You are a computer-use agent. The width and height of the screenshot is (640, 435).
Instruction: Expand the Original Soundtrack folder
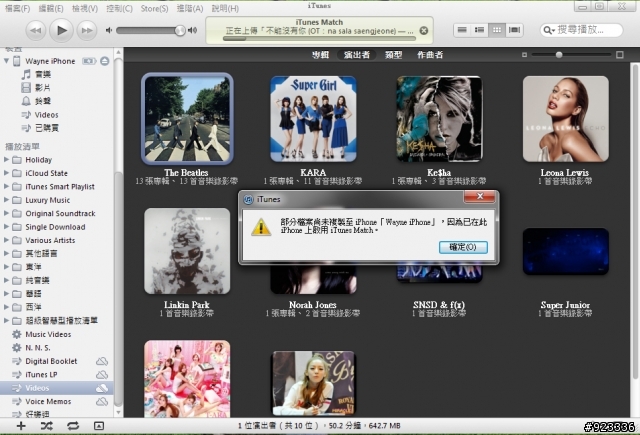click(x=7, y=213)
